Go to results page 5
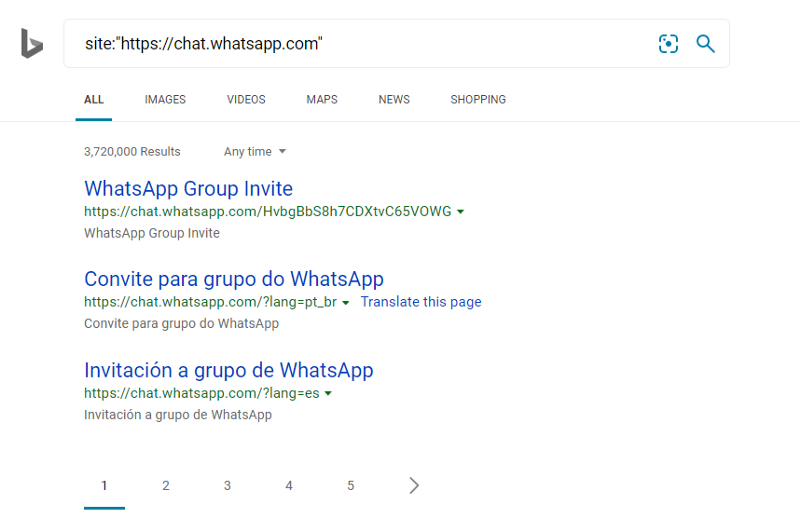 [351, 486]
